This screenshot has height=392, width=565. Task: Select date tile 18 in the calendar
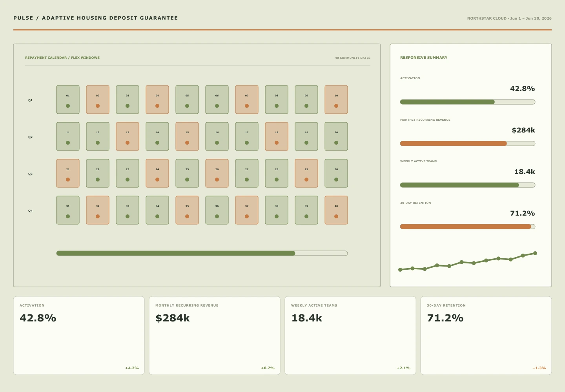pyautogui.click(x=277, y=136)
